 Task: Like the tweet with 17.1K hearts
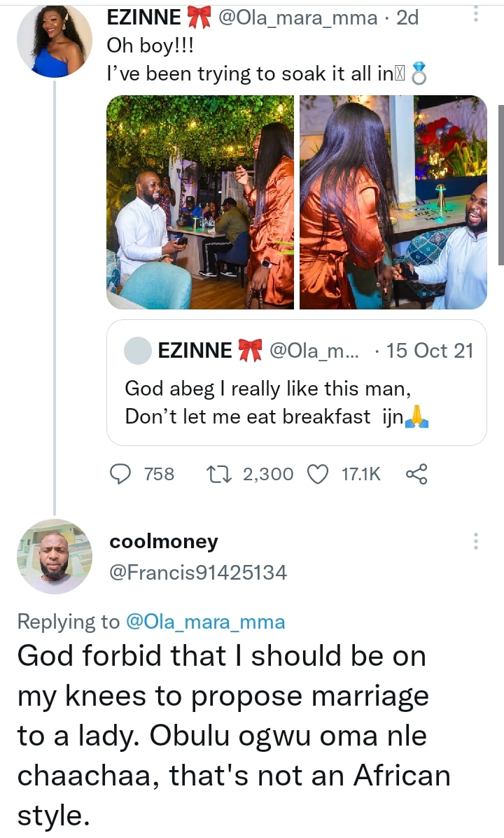(x=318, y=475)
